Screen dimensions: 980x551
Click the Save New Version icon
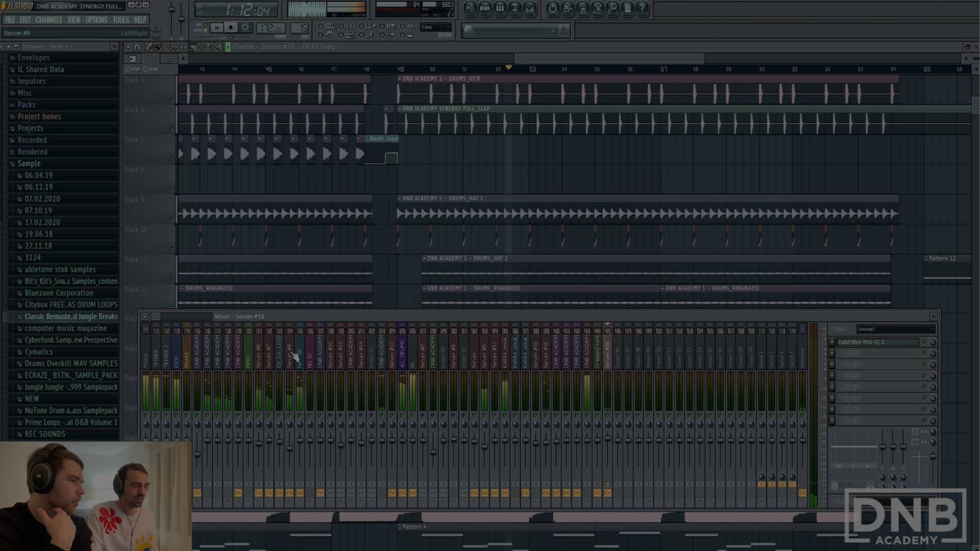568,8
